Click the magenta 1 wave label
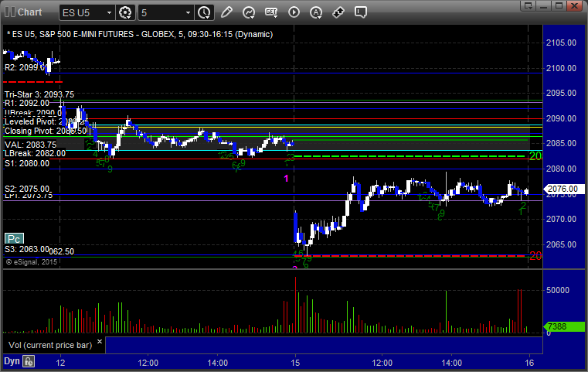 [x=286, y=179]
